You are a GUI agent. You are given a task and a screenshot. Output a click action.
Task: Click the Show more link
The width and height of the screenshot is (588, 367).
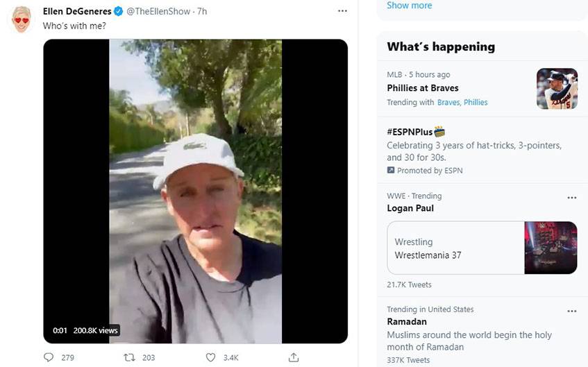pos(409,6)
